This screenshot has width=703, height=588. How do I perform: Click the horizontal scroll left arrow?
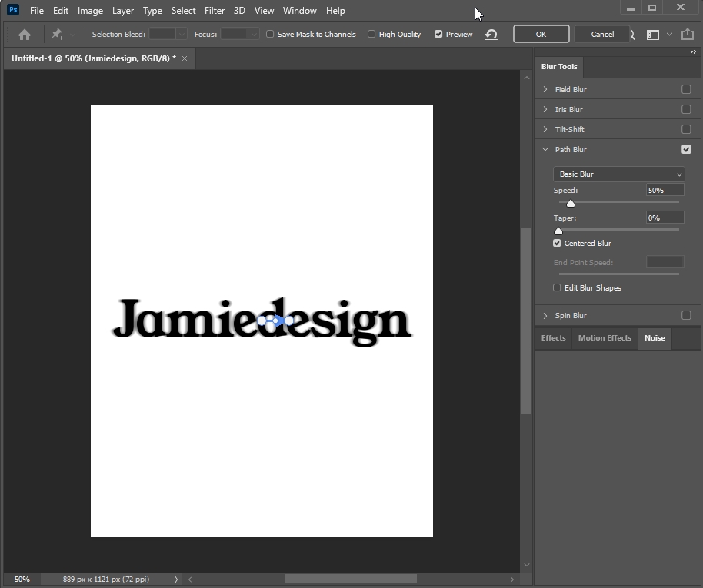pos(190,580)
